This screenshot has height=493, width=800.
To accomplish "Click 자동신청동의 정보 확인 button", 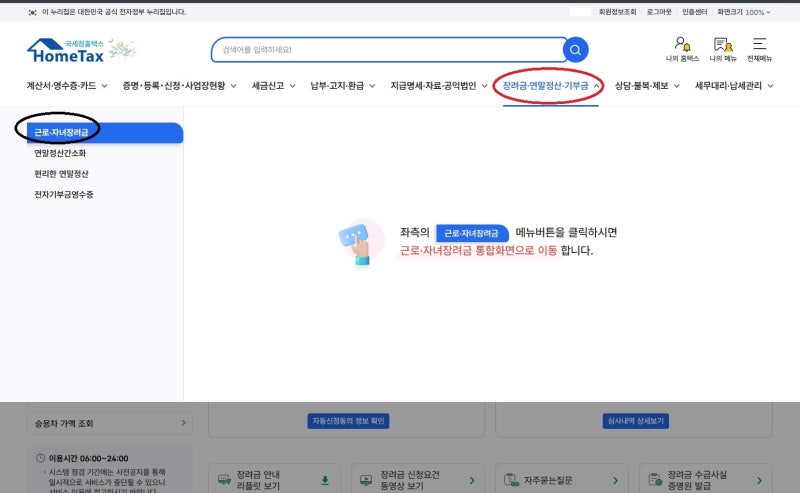I will click(x=348, y=421).
